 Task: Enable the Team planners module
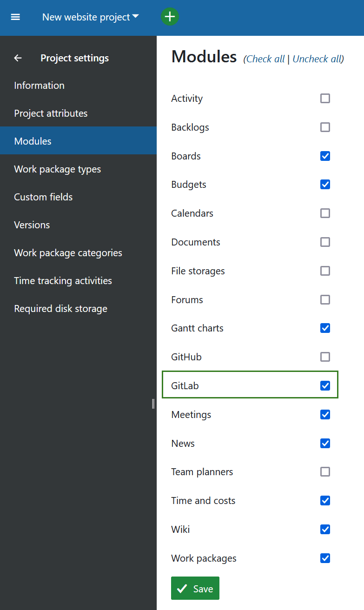pos(325,471)
